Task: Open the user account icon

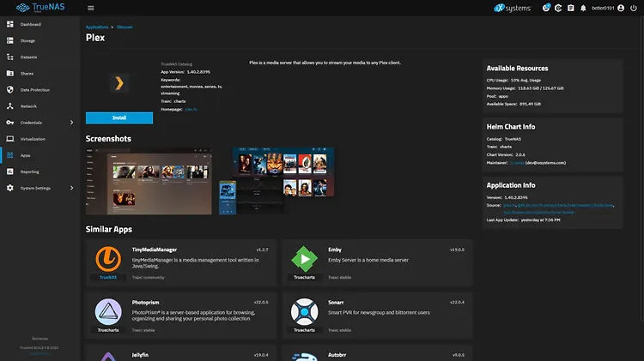Action: pyautogui.click(x=621, y=8)
